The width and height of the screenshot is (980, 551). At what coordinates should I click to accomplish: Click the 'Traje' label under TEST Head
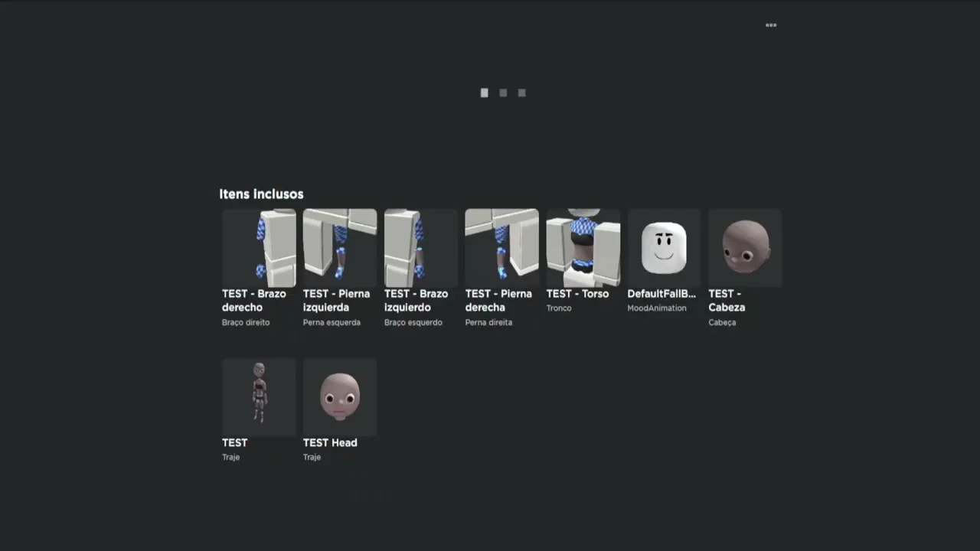pyautogui.click(x=312, y=457)
